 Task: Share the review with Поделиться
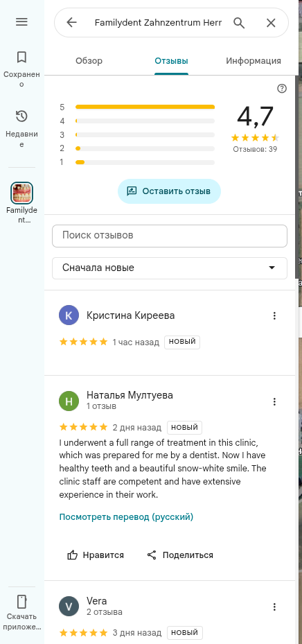click(x=180, y=555)
